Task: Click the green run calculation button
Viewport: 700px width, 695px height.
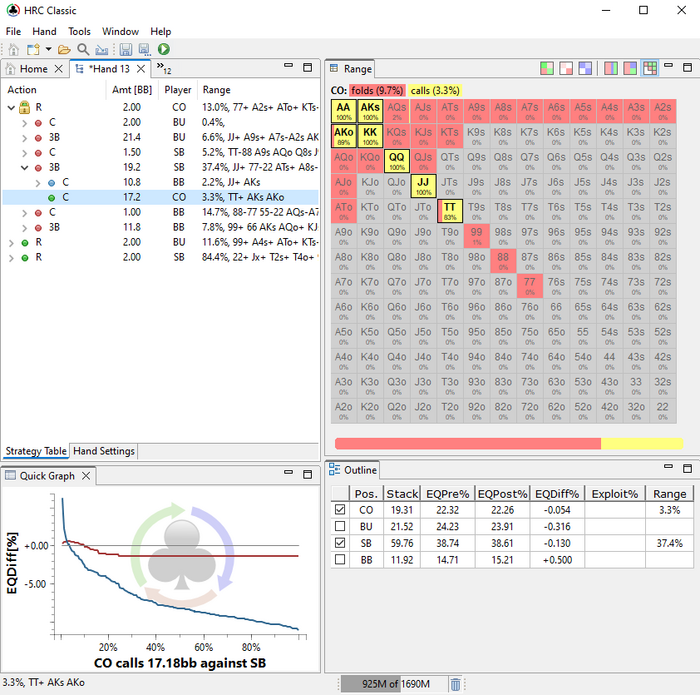Action: (163, 49)
